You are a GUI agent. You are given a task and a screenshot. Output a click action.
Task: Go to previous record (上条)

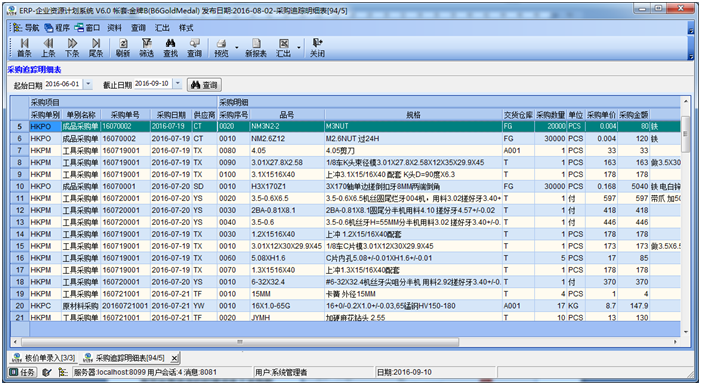point(48,47)
